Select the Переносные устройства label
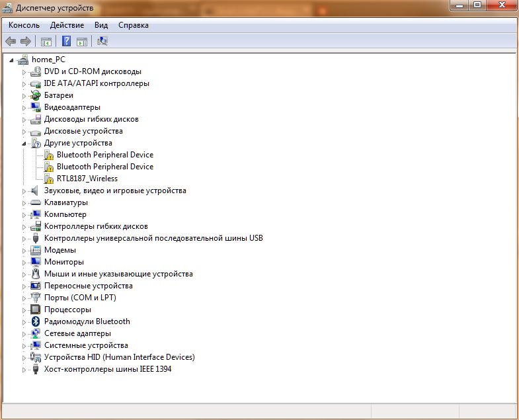519x420 pixels. 89,286
